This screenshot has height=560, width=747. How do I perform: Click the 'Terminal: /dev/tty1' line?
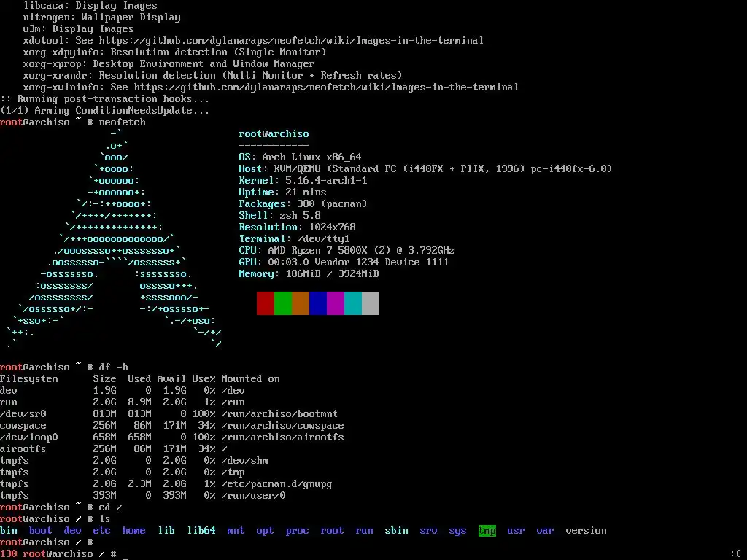coord(295,239)
